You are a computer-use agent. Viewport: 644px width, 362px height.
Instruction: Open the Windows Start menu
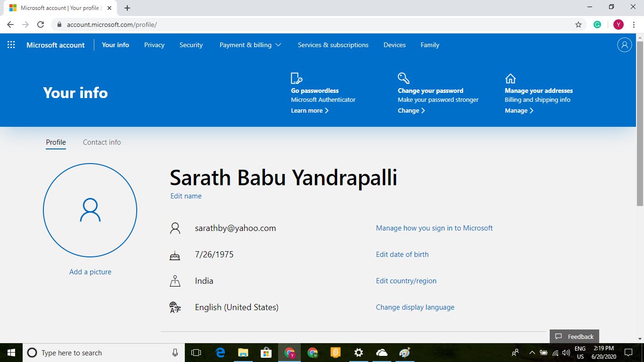[x=11, y=353]
